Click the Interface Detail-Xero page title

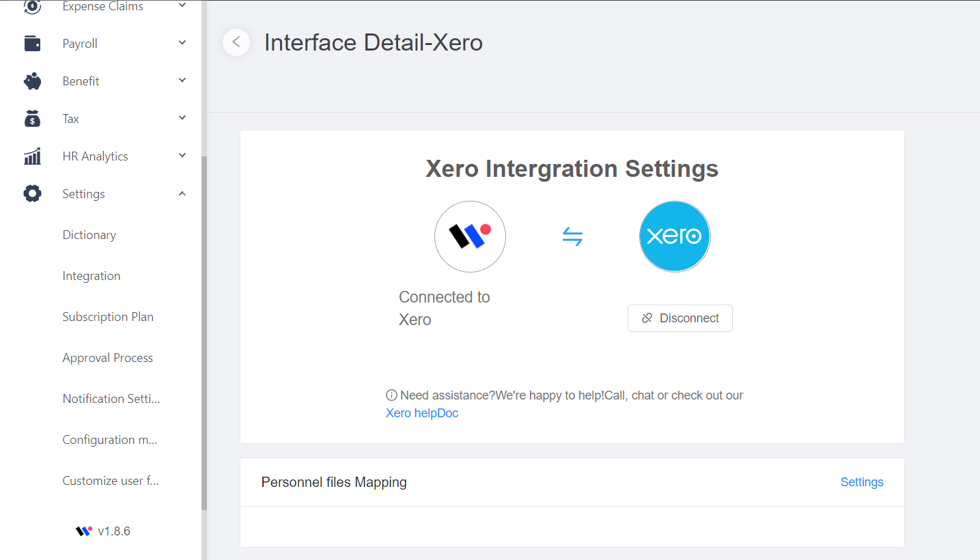pos(374,42)
